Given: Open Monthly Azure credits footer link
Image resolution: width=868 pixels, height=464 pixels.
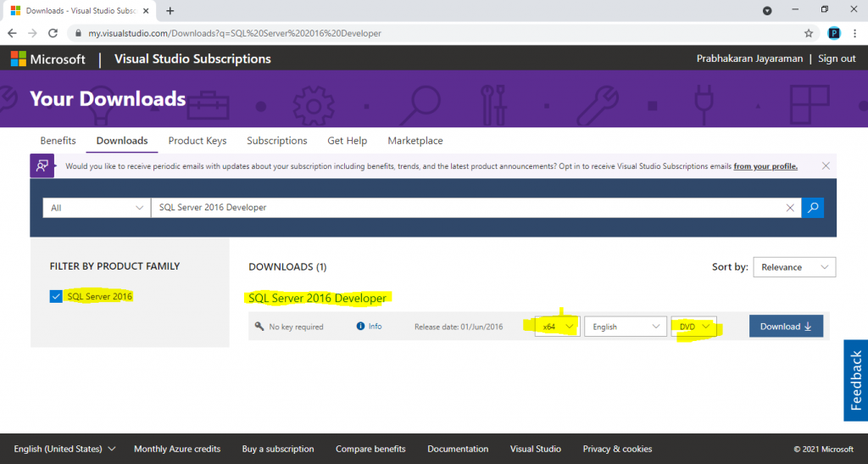Looking at the screenshot, I should (177, 449).
